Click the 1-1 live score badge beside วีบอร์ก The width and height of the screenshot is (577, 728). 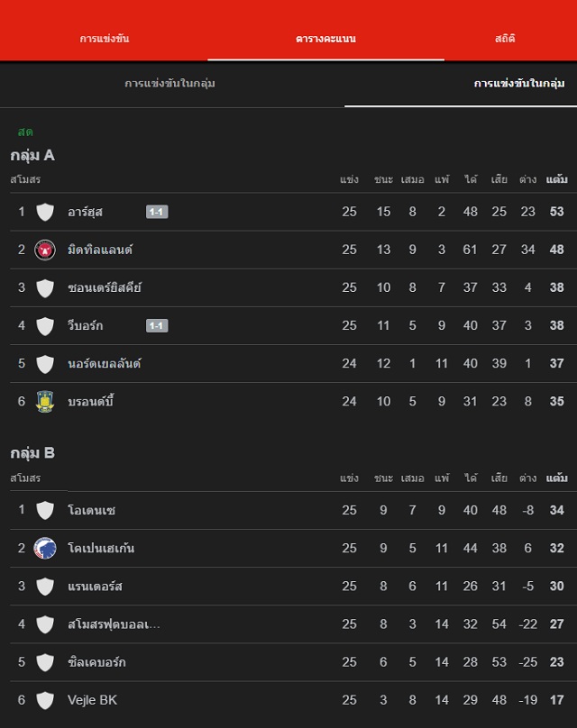(157, 326)
